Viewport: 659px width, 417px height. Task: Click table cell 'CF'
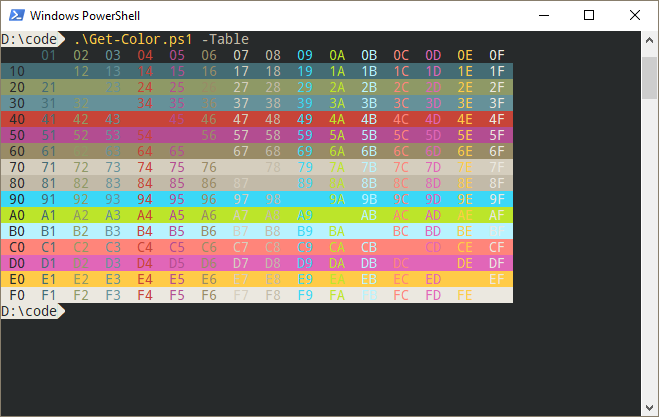pos(497,247)
